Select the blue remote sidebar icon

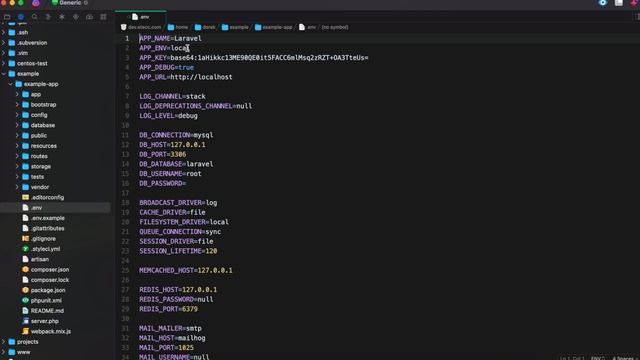21,17
